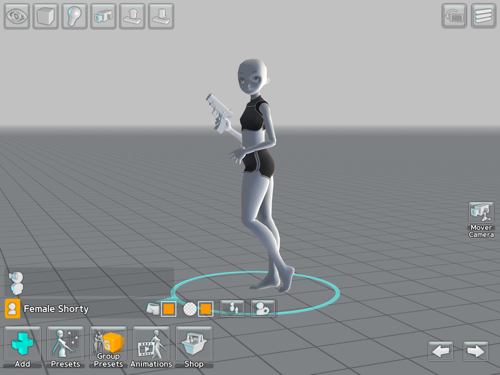500x375 pixels.
Task: Open the Shop basket
Action: [194, 347]
